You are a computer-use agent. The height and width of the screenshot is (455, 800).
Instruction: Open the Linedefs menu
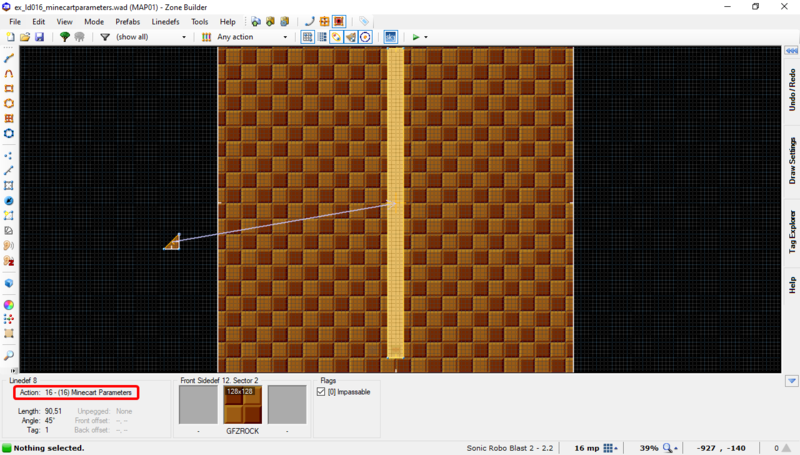tap(165, 21)
